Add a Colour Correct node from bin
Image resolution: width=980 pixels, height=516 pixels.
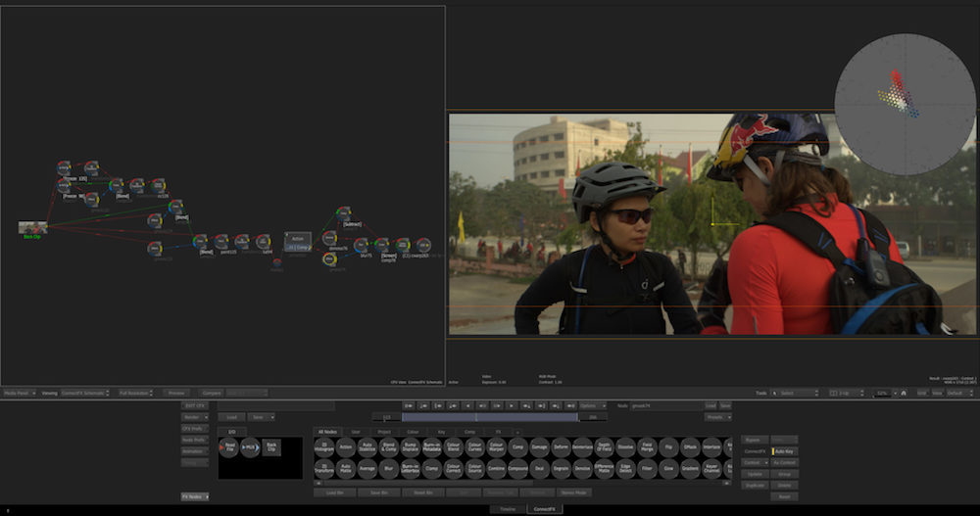pyautogui.click(x=453, y=468)
